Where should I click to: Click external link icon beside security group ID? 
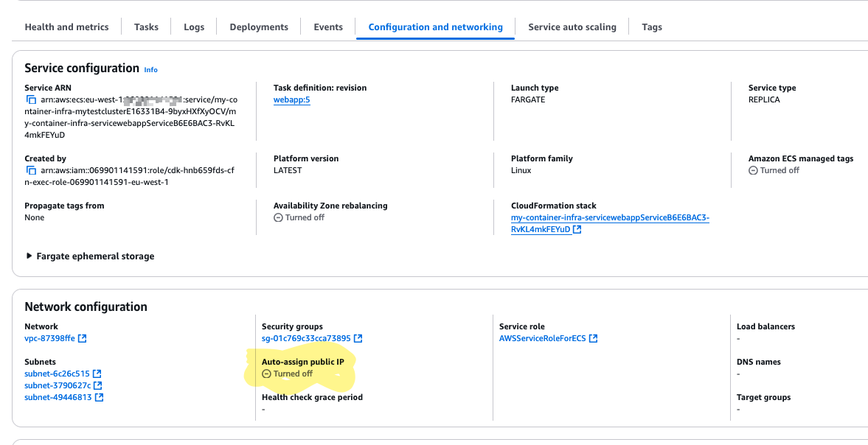pos(358,339)
